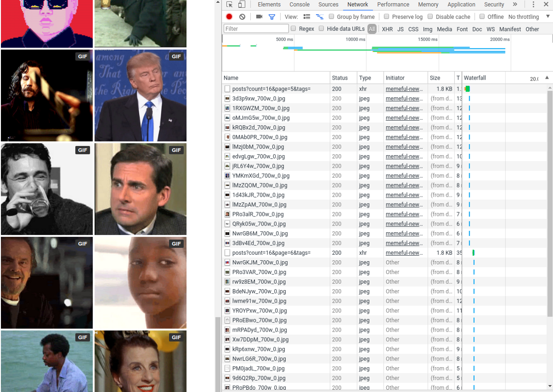Image resolution: width=553 pixels, height=392 pixels.
Task: Expand hidden DevTools tabs with chevron
Action: tap(515, 5)
